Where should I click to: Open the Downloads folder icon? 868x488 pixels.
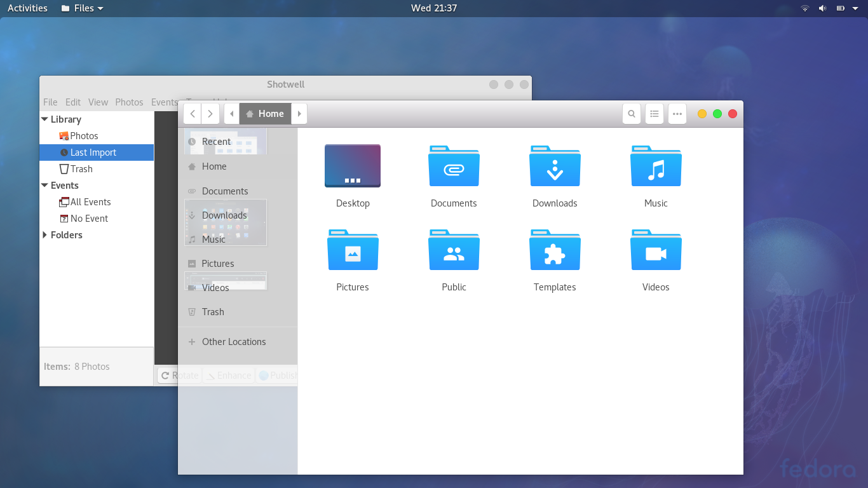(555, 166)
